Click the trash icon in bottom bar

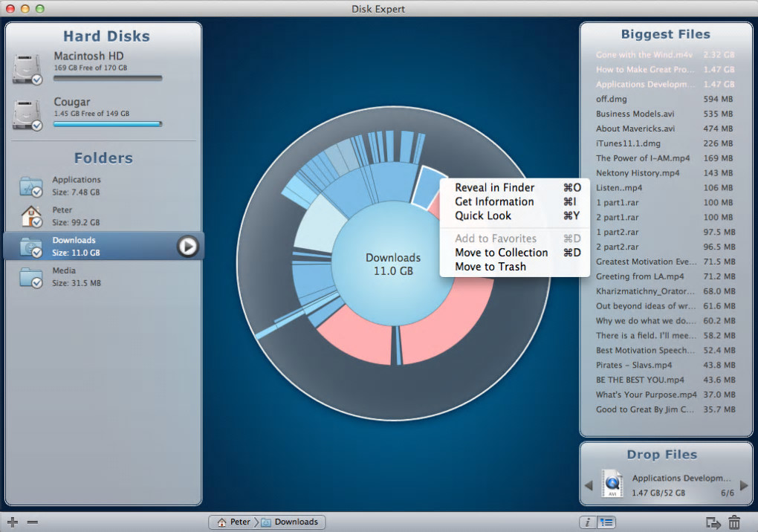[x=734, y=522]
